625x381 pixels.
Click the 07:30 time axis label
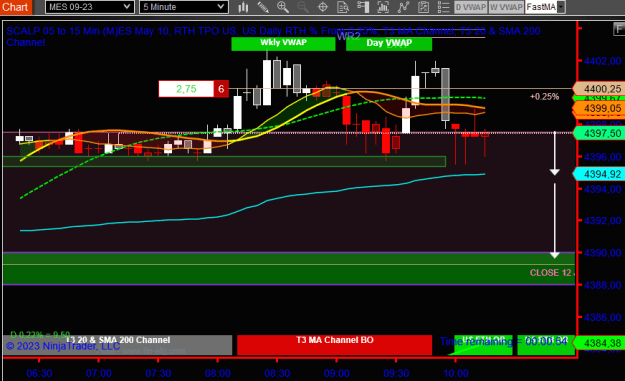(x=158, y=373)
